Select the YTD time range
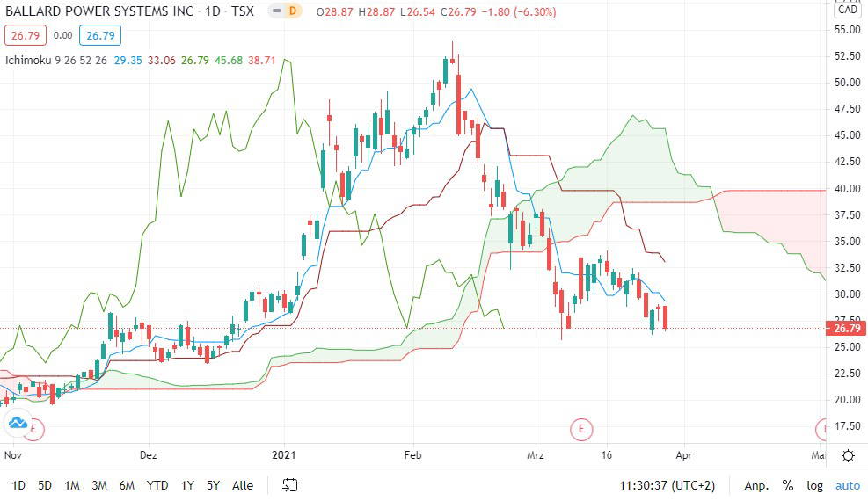This screenshot has height=501, width=868. 157,485
